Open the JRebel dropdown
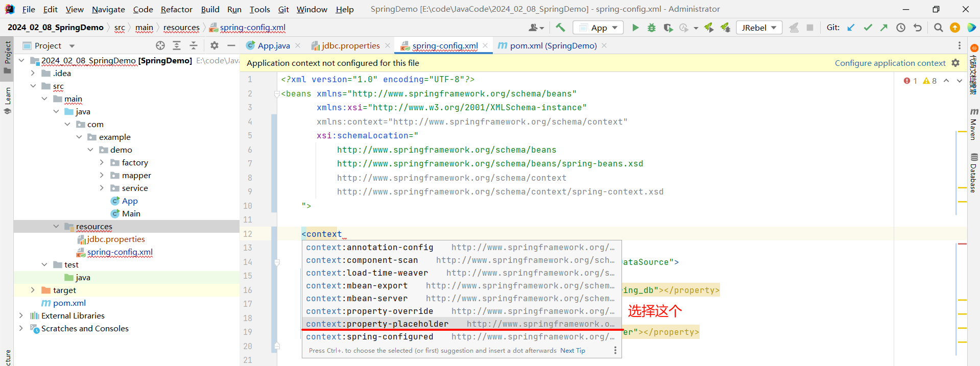 [x=759, y=28]
